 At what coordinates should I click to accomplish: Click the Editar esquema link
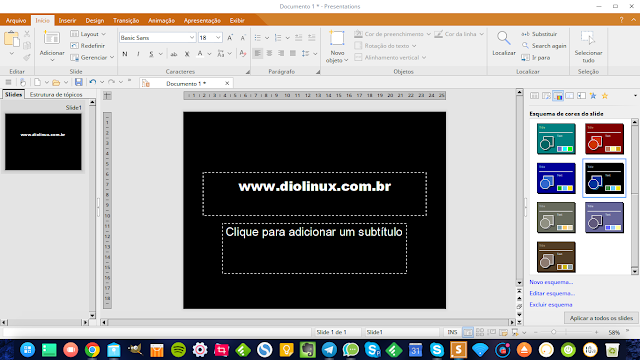[x=552, y=293]
